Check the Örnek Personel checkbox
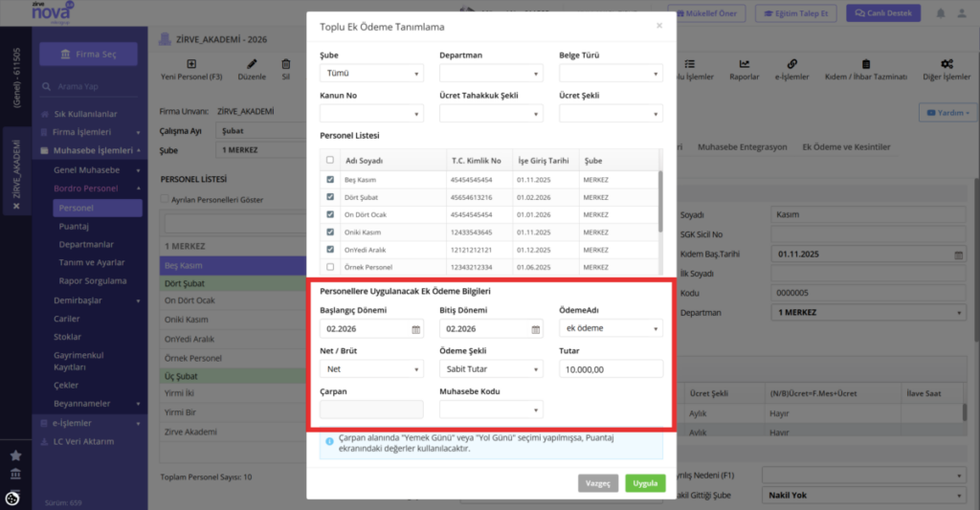 point(330,267)
